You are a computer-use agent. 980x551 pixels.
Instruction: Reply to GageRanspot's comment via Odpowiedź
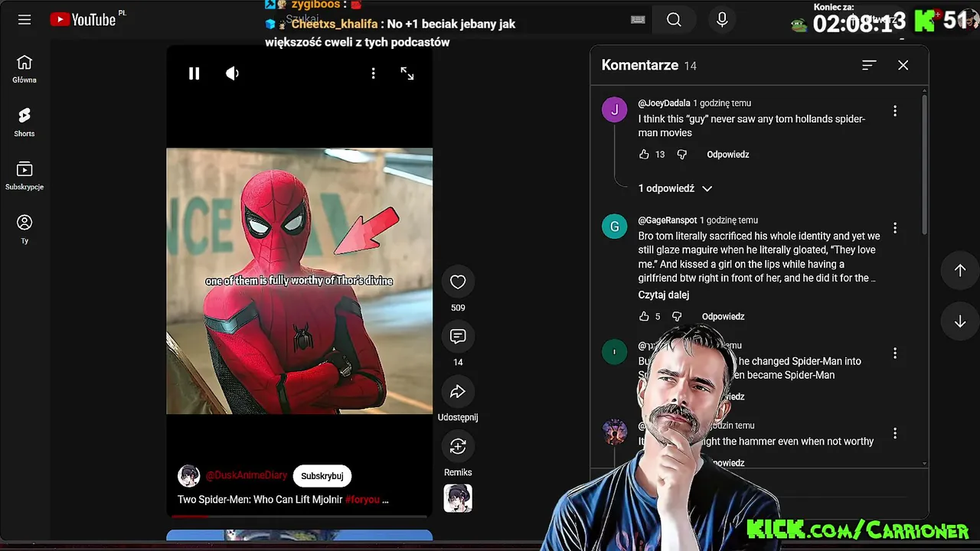click(724, 317)
